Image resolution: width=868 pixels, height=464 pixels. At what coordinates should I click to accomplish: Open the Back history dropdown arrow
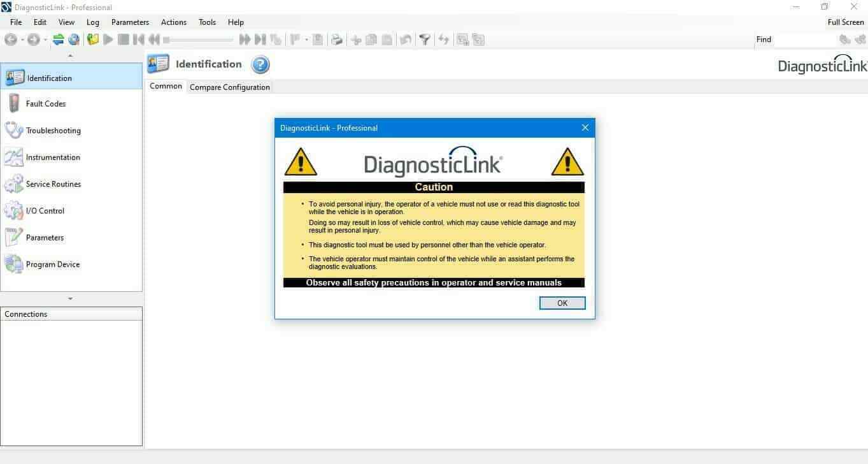(22, 40)
